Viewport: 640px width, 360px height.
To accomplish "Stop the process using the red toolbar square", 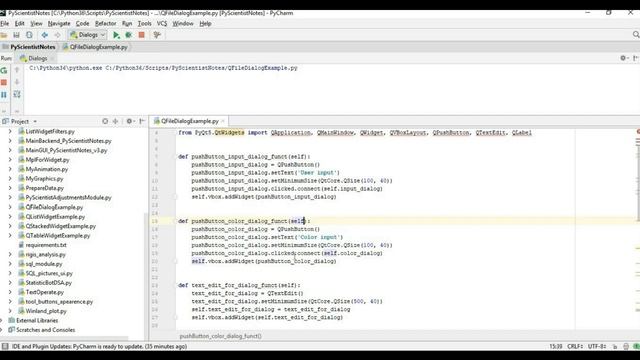I will point(142,35).
